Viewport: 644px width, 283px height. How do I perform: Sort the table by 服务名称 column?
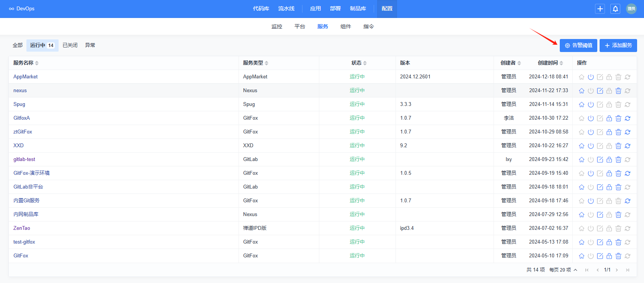tap(37, 63)
